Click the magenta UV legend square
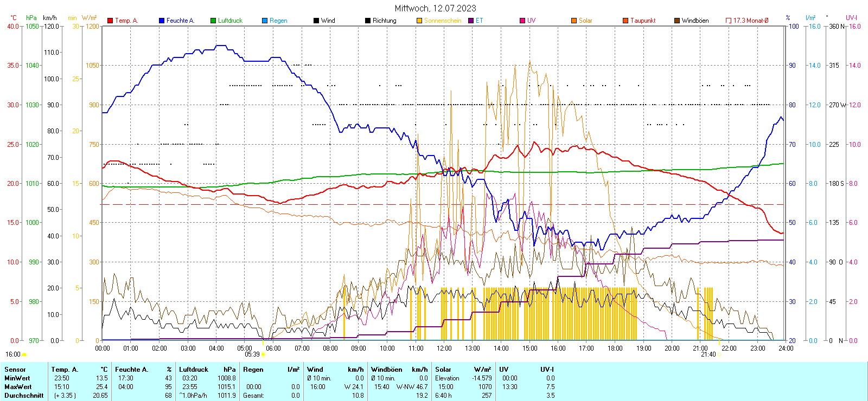868x401 pixels. click(522, 21)
